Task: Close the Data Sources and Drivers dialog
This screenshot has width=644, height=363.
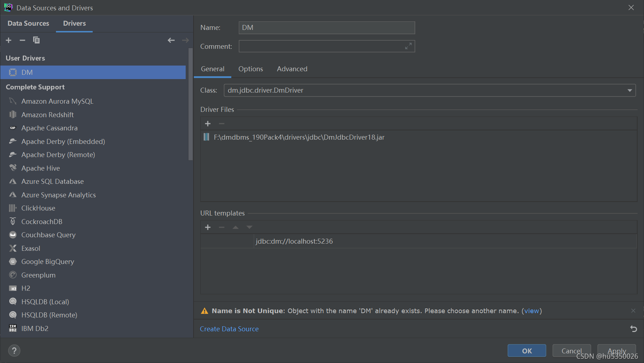Action: 631,7
